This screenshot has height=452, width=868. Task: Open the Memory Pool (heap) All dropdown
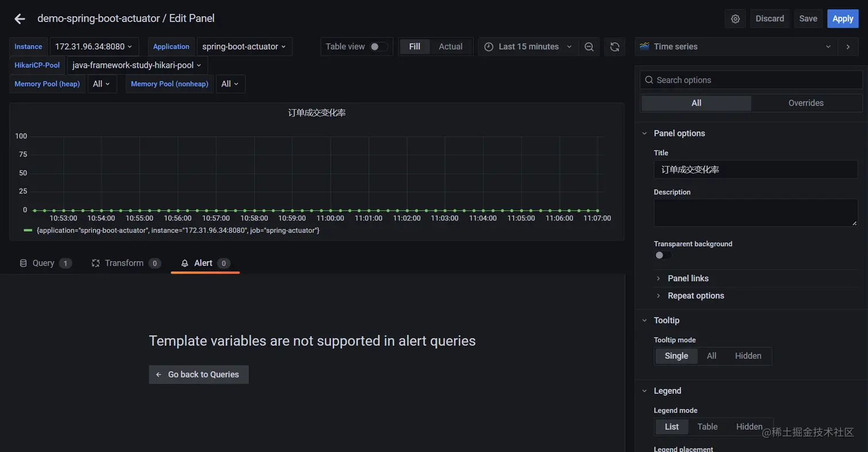pyautogui.click(x=102, y=84)
